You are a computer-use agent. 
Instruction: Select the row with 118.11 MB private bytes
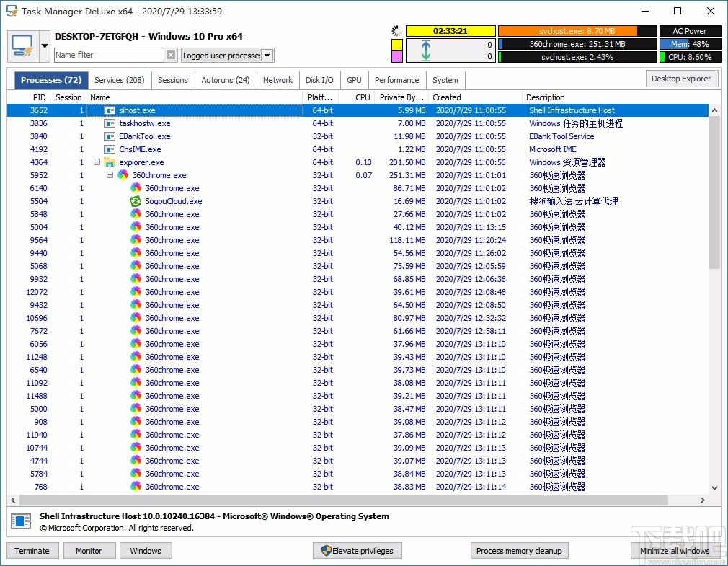(358, 240)
